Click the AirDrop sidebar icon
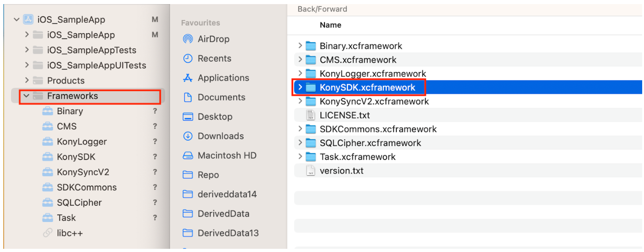644x252 pixels. tap(188, 39)
